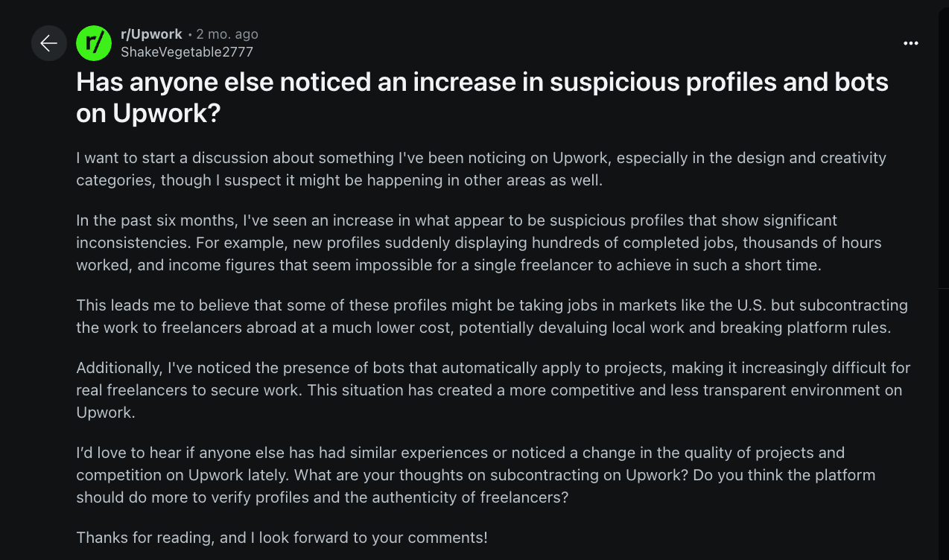Open the three-dot post options menu
Image resolution: width=949 pixels, height=560 pixels.
pyautogui.click(x=910, y=43)
